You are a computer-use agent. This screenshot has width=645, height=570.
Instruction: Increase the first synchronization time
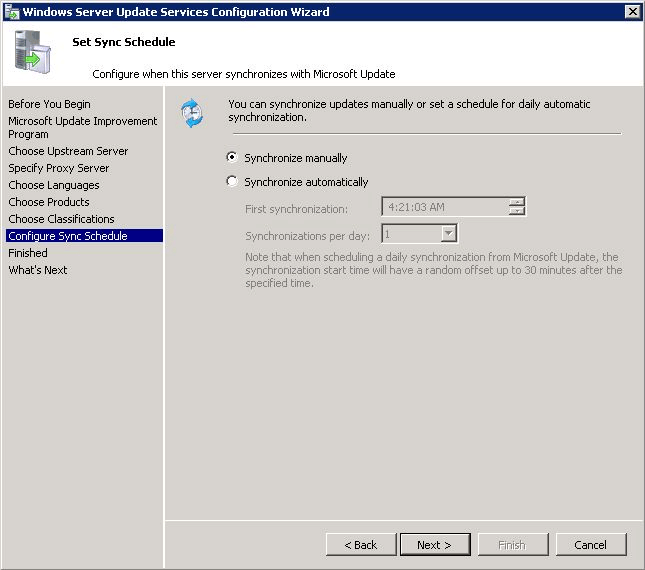[x=516, y=203]
